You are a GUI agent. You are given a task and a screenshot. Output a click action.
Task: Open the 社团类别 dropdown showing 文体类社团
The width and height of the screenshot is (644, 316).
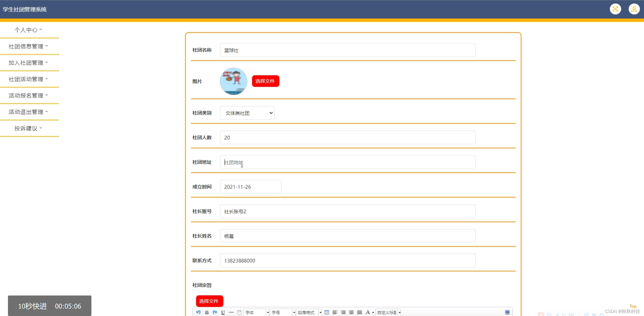tap(247, 113)
